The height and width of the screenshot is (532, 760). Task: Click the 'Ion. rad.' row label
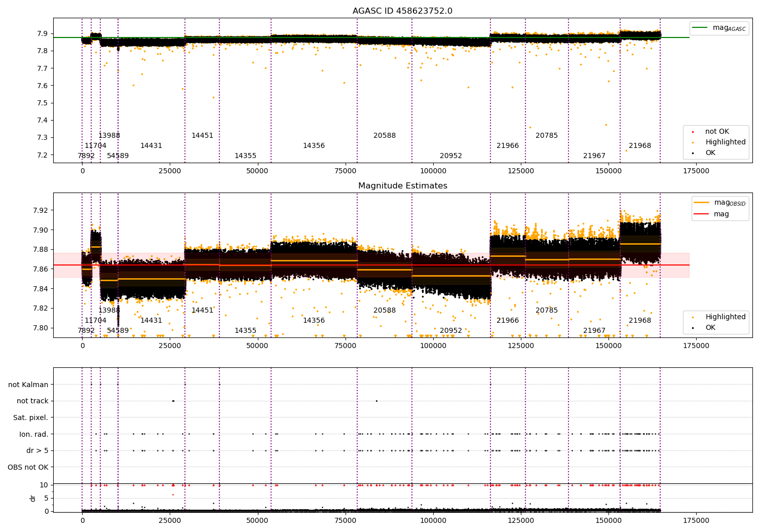click(34, 434)
